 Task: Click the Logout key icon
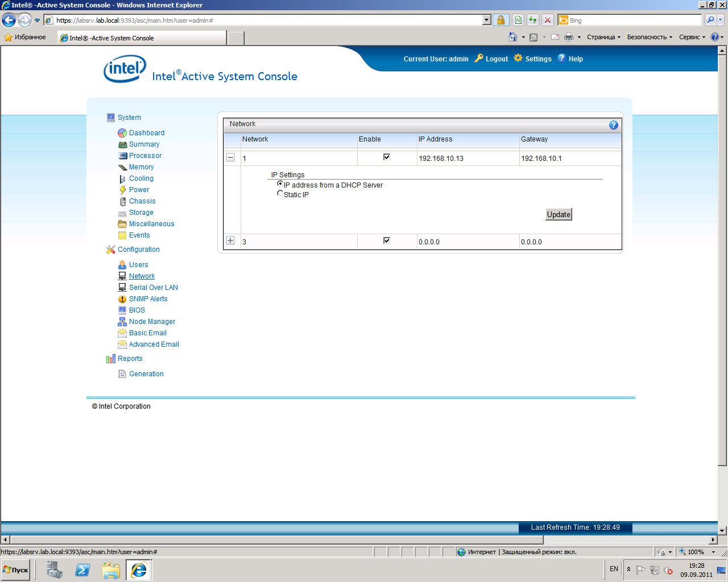[479, 58]
